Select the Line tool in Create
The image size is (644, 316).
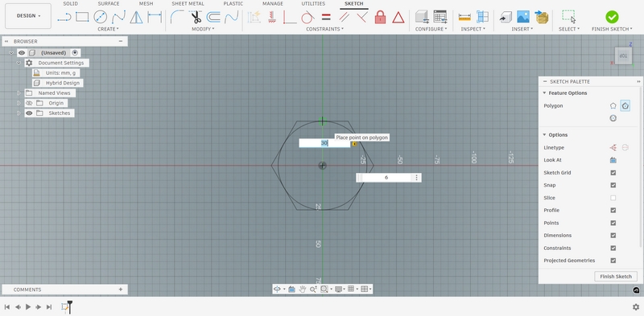64,17
